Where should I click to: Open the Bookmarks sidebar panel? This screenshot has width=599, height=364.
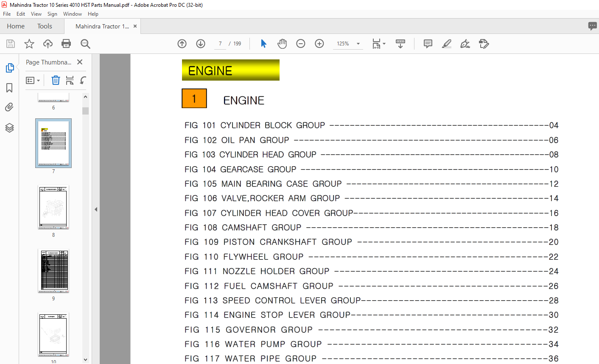pos(9,88)
